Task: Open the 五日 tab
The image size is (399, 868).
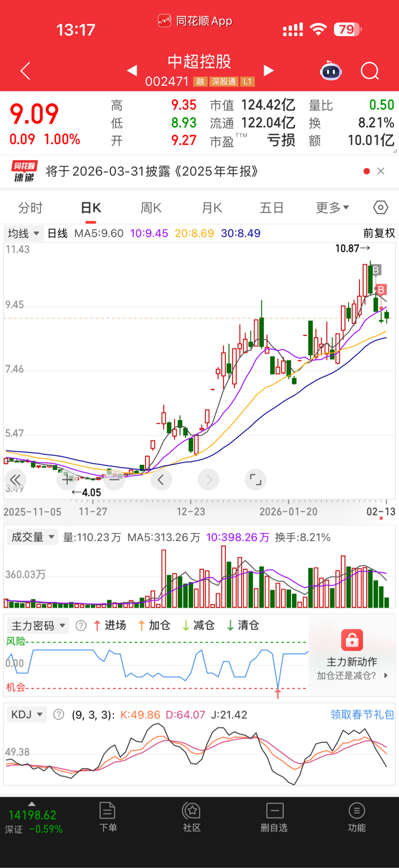Action: [x=272, y=208]
